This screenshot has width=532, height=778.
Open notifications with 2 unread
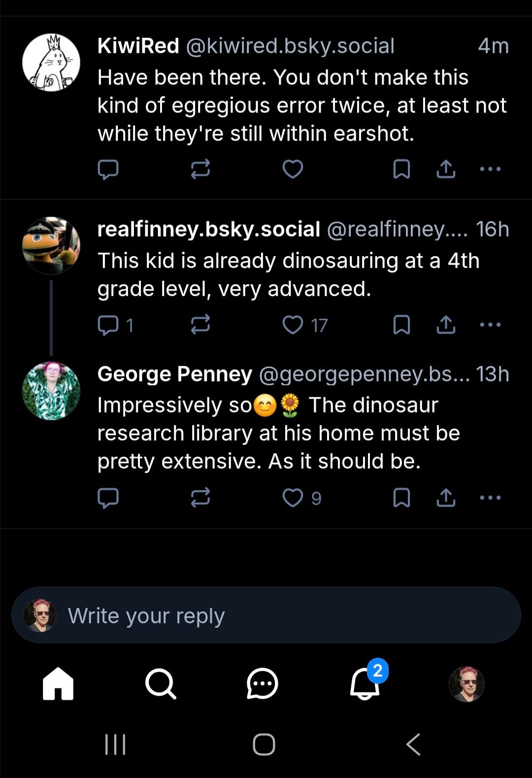[365, 683]
